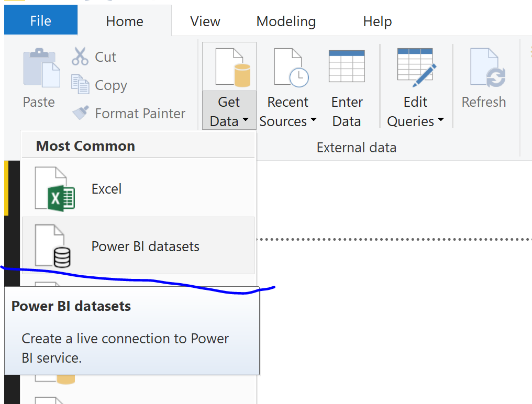Click the Cut scissors icon
532x404 pixels.
click(80, 57)
